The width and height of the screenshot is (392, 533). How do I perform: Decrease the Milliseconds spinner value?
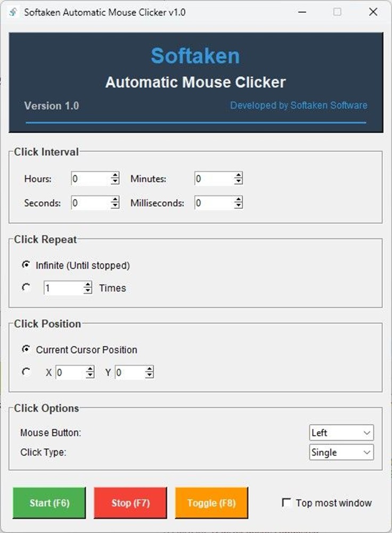point(239,206)
